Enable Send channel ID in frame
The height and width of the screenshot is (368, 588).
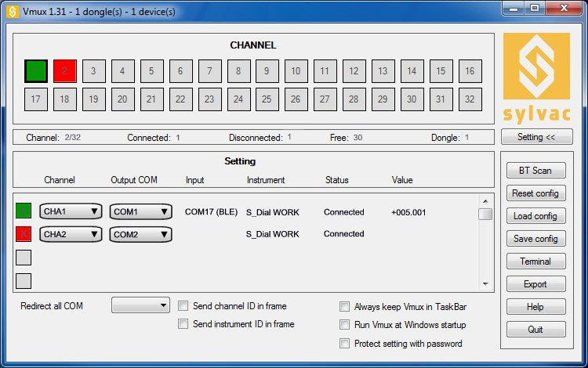tap(183, 306)
